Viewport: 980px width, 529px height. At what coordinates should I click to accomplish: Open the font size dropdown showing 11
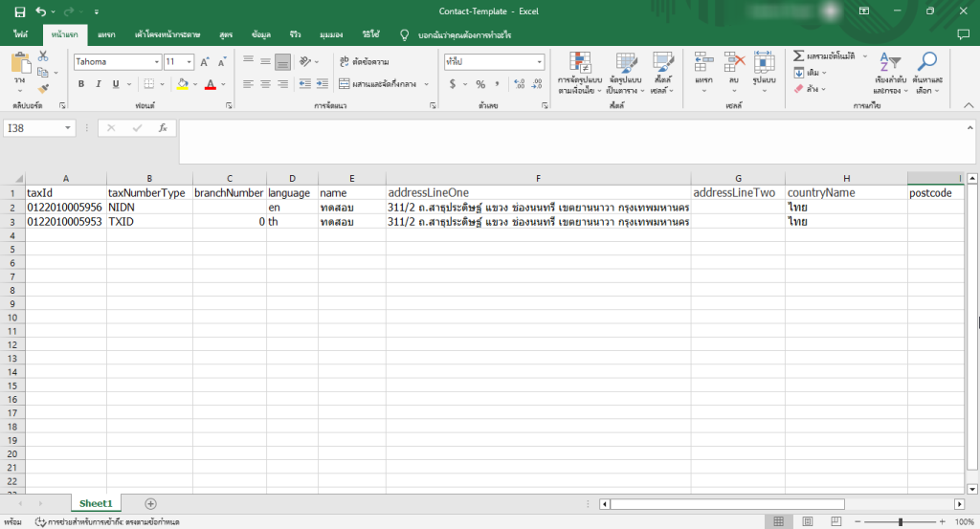pyautogui.click(x=189, y=62)
